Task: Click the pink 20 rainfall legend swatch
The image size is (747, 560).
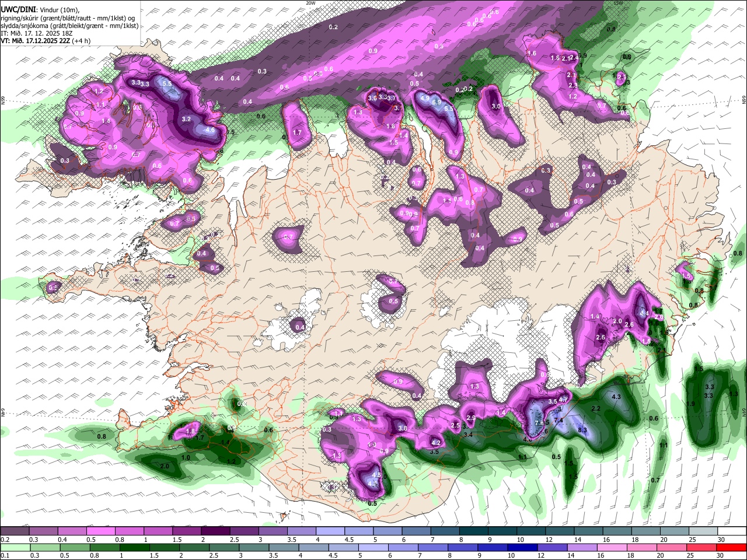Action: (x=672, y=547)
